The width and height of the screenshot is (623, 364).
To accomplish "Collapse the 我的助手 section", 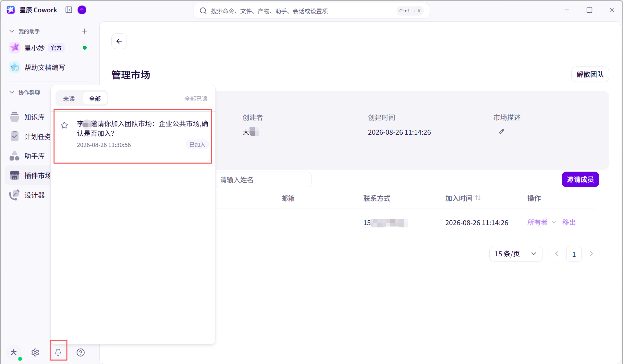I will [x=12, y=31].
